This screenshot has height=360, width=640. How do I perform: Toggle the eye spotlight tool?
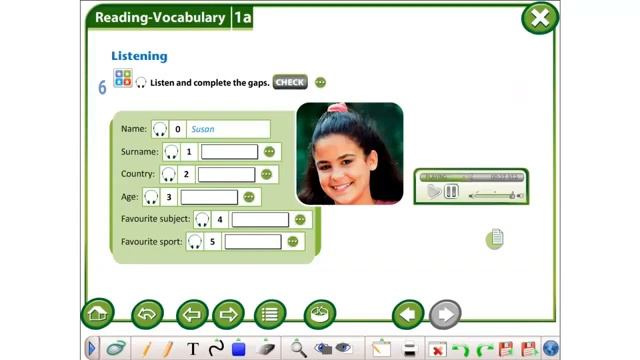pos(343,348)
